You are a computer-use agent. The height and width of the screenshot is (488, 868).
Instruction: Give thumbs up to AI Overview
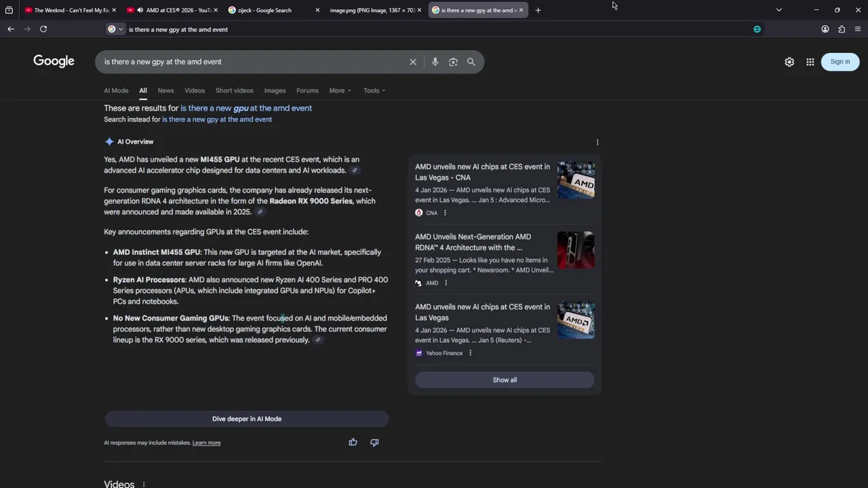click(x=353, y=443)
